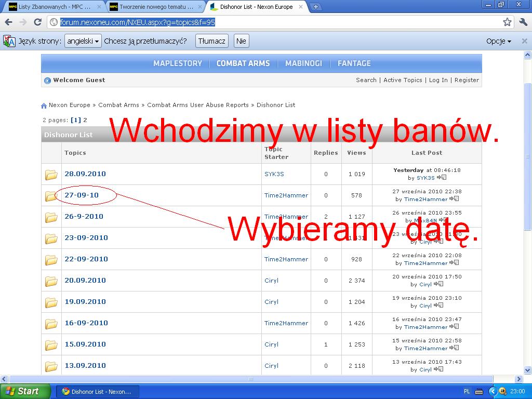Open the Active Topics link
Viewport: 532px width, 399px height.
click(x=403, y=80)
